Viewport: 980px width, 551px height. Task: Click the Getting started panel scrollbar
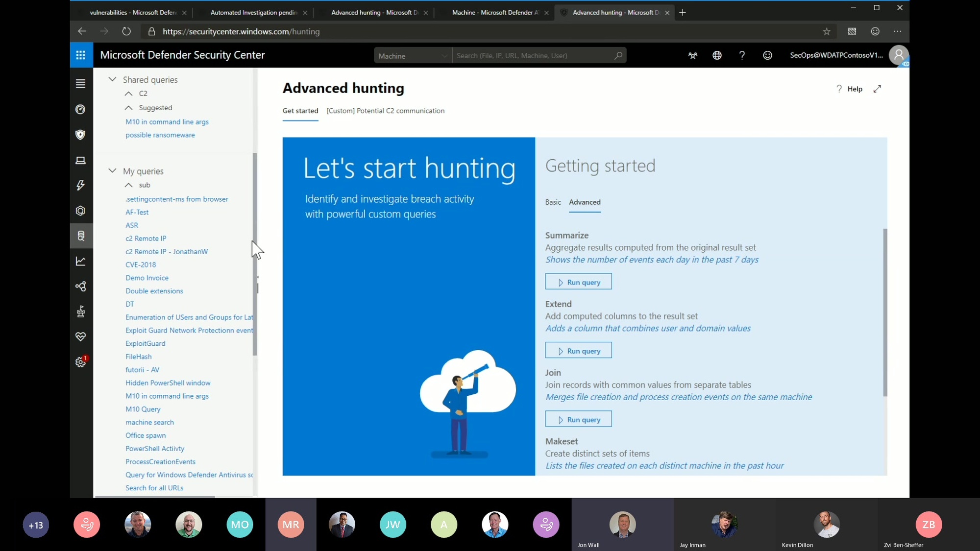click(885, 312)
